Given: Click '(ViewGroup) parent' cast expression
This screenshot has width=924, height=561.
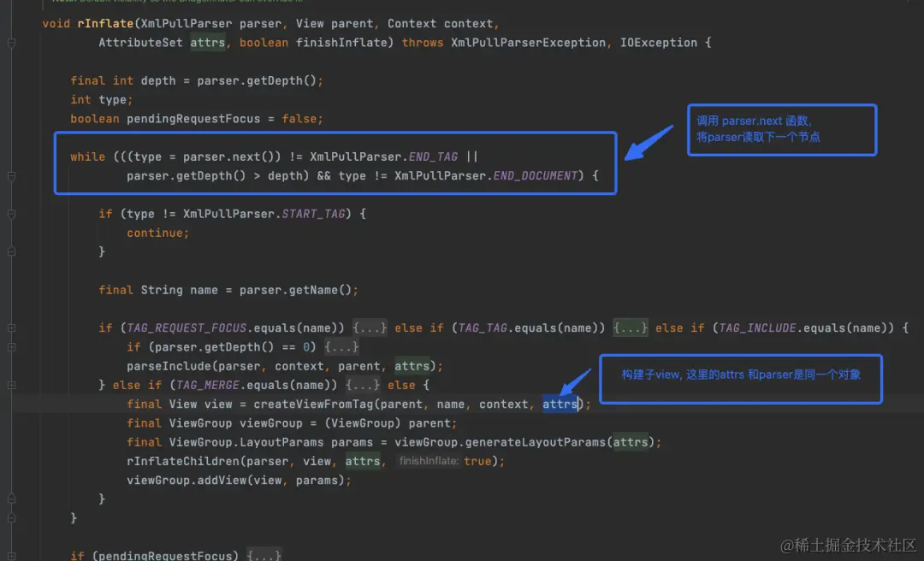Looking at the screenshot, I should pyautogui.click(x=388, y=423).
